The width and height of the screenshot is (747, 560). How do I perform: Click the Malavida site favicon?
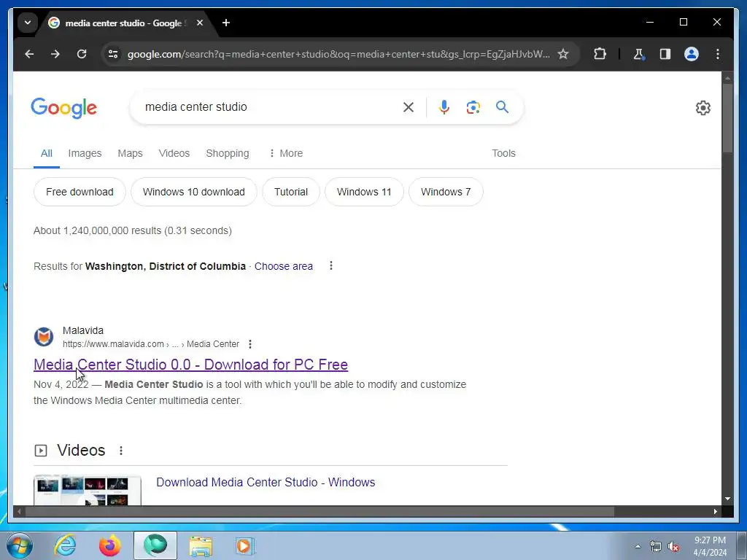coord(43,337)
